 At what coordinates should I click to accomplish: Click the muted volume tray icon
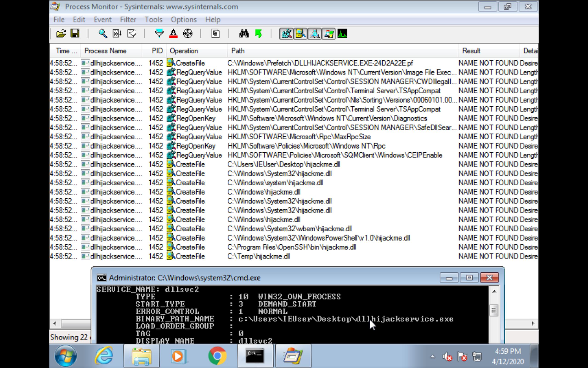[x=447, y=357]
